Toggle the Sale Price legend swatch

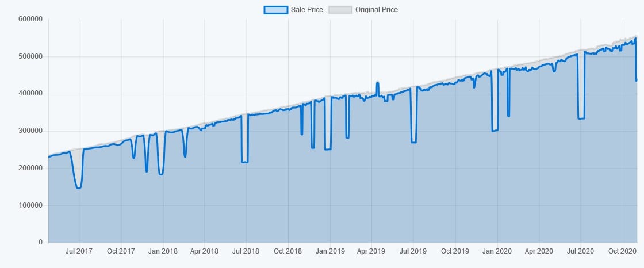[276, 9]
